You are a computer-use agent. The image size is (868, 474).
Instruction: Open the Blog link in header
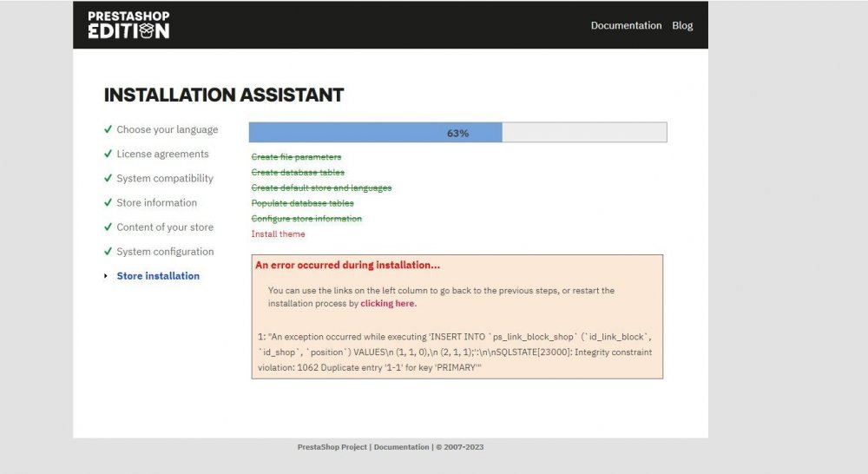click(x=682, y=25)
